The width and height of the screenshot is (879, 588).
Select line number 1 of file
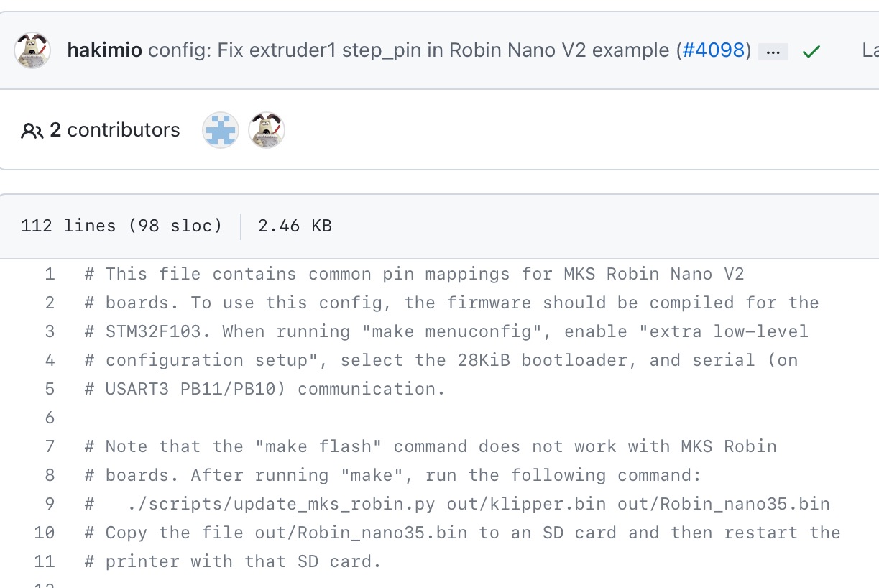pyautogui.click(x=50, y=274)
